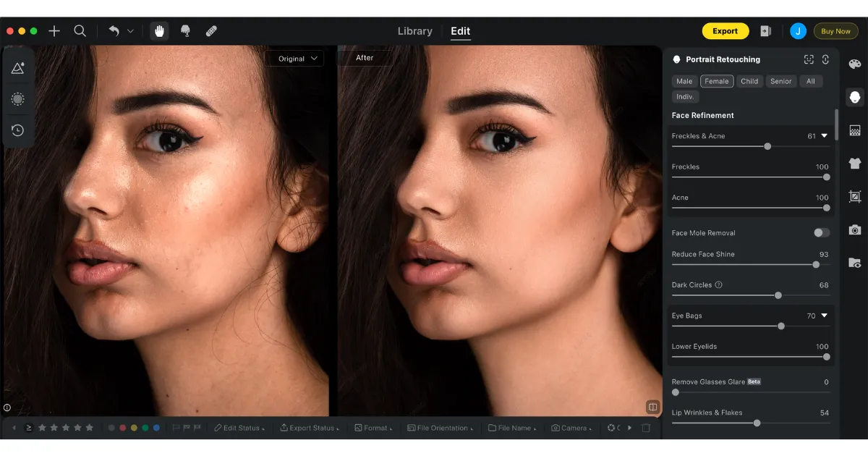Open the camera tool in the right sidebar
The height and width of the screenshot is (456, 868).
[854, 230]
